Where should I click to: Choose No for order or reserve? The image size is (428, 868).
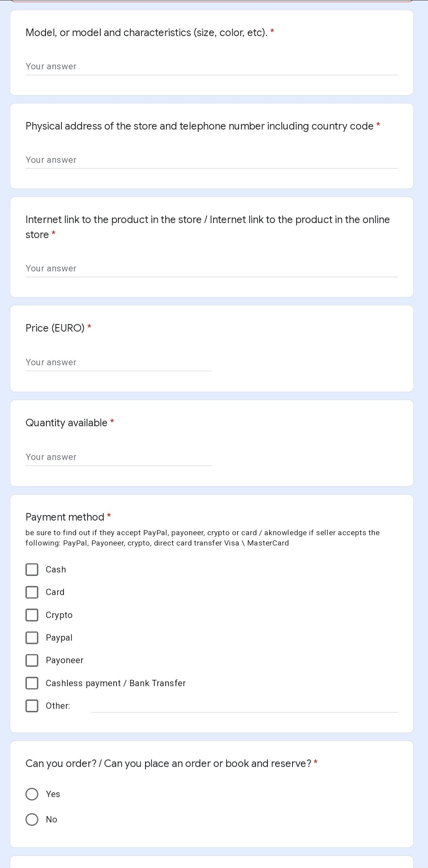pyautogui.click(x=32, y=820)
